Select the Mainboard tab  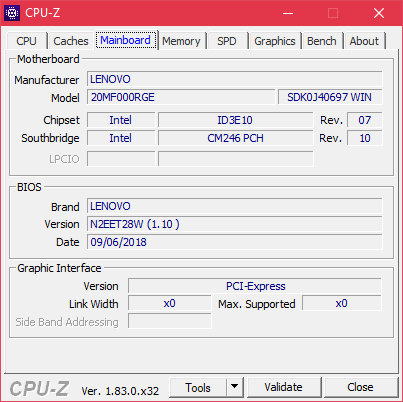tap(126, 40)
